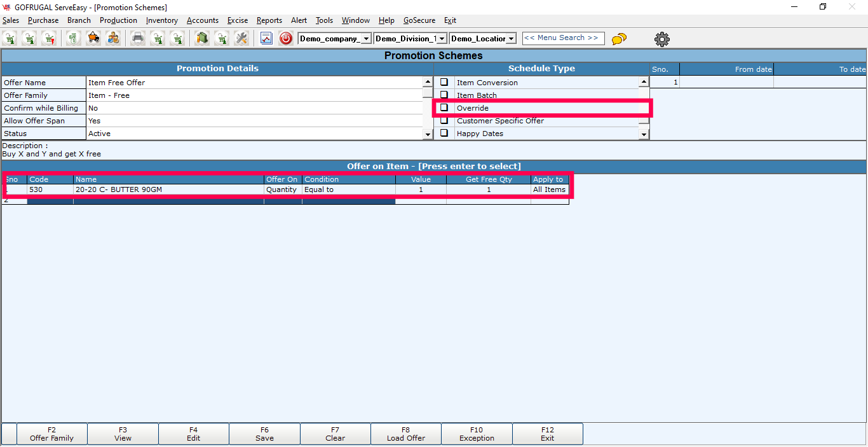
Task: Click the F6 Save button
Action: pyautogui.click(x=265, y=434)
